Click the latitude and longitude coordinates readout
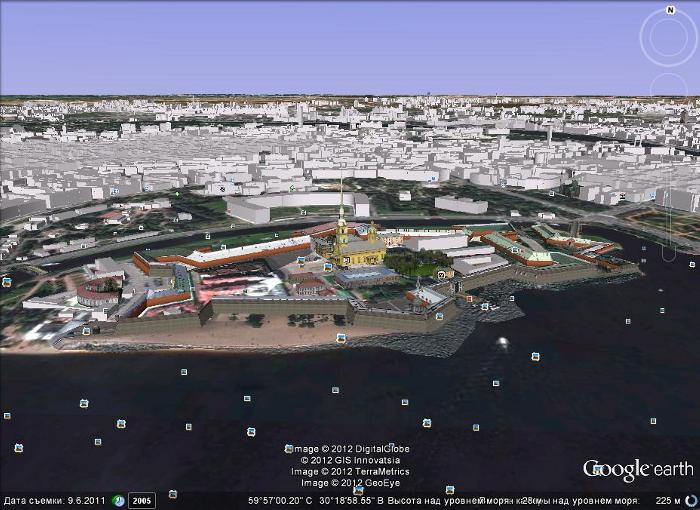 312,500
